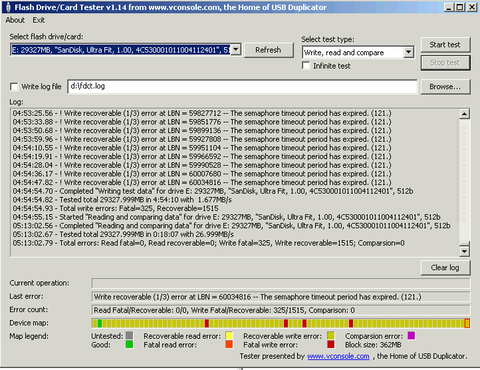Select log line with LBN = 59966592

tap(202, 157)
